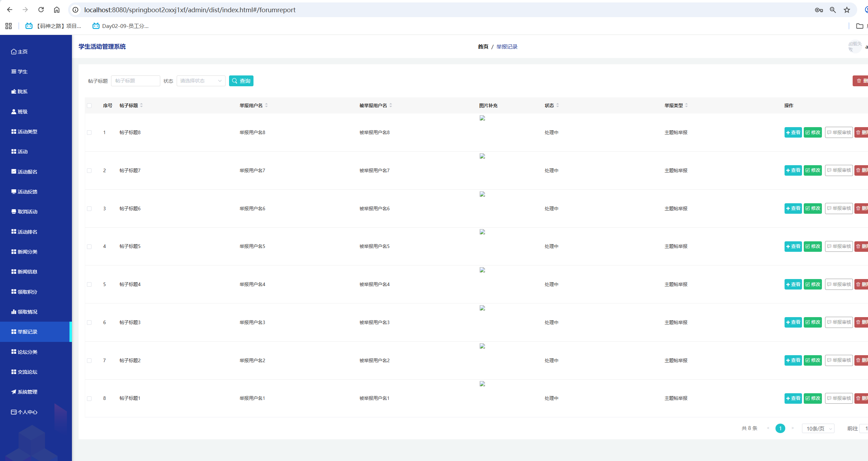868x461 pixels.
Task: Click the browser reload icon
Action: 41,10
